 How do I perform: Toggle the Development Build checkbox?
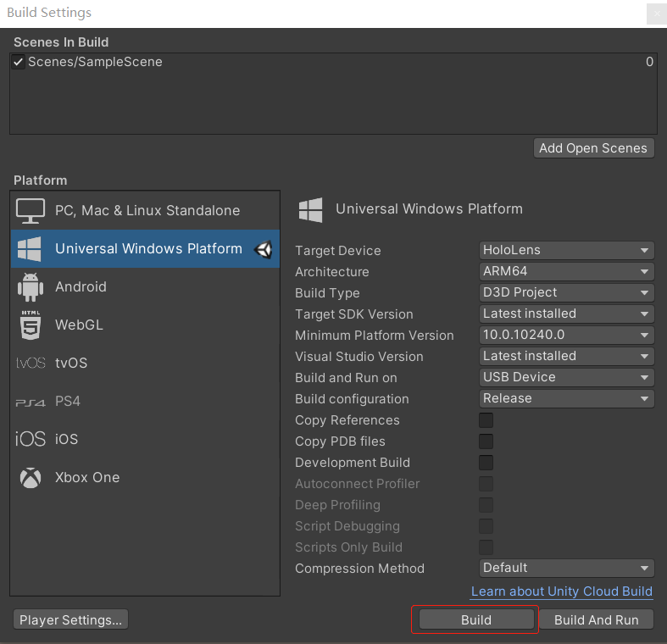click(486, 463)
